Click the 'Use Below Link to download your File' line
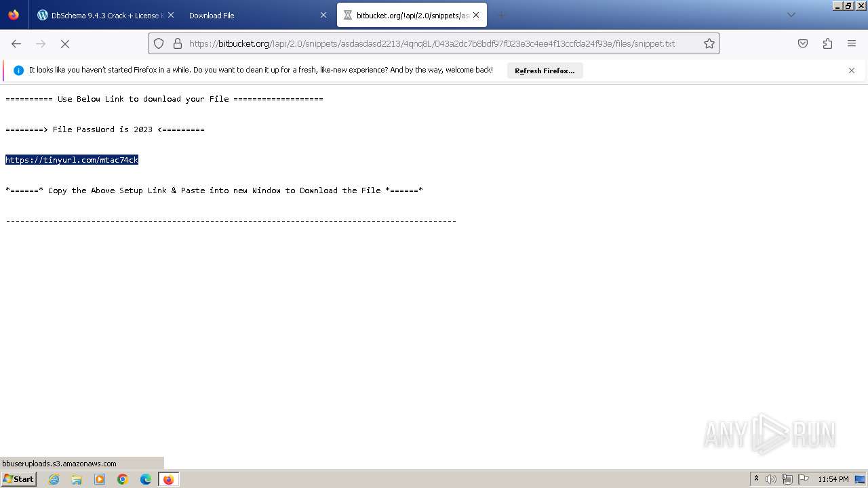868x488 pixels. (164, 99)
